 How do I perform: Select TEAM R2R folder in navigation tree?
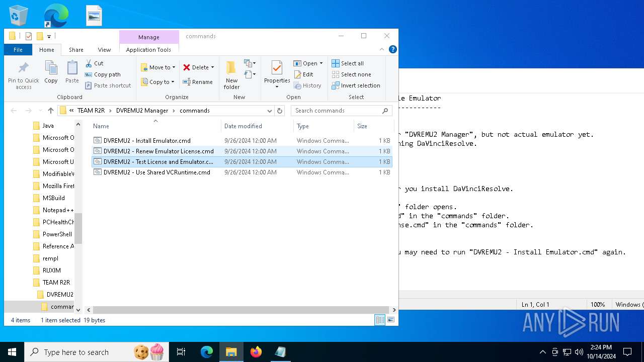52,283
